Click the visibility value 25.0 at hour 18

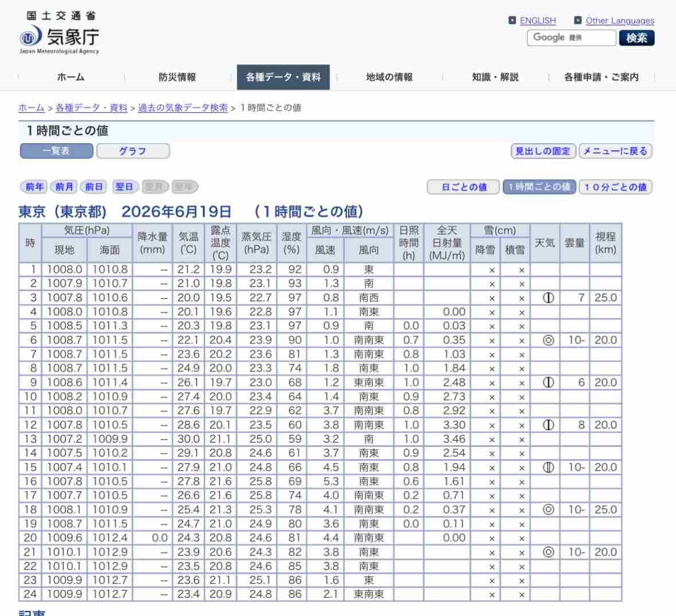pyautogui.click(x=605, y=509)
